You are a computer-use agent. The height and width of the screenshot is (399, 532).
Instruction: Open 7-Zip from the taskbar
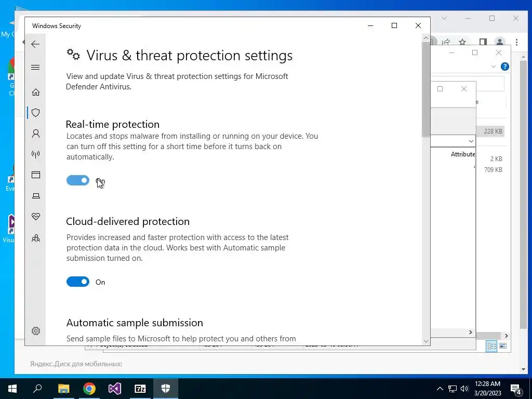pyautogui.click(x=140, y=389)
